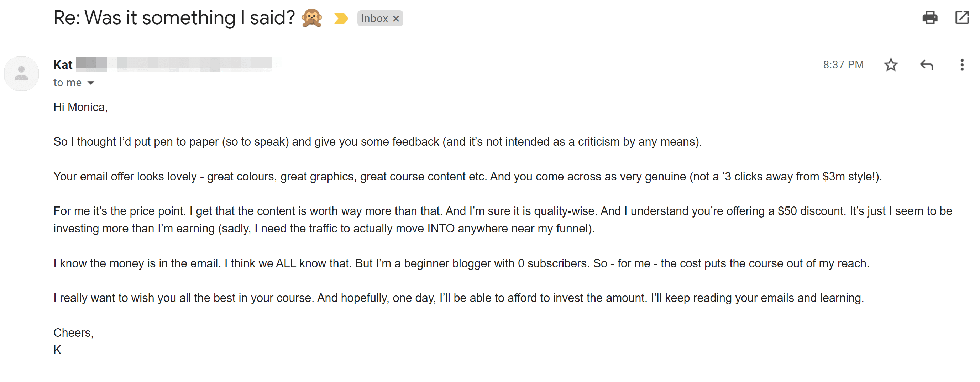This screenshot has height=382, width=980.
Task: Click the "Hi Monica" greeting line
Action: [80, 107]
